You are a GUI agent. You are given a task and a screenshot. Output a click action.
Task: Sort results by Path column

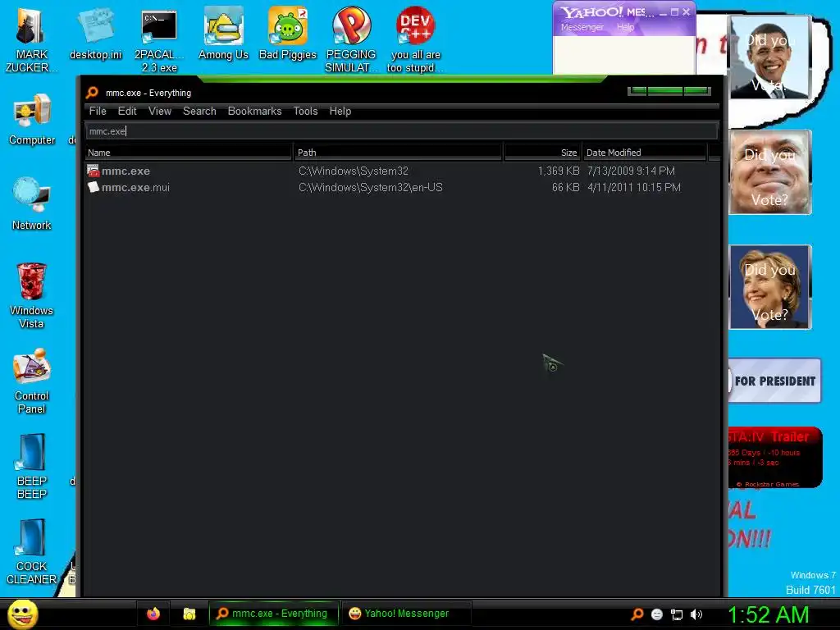(398, 153)
